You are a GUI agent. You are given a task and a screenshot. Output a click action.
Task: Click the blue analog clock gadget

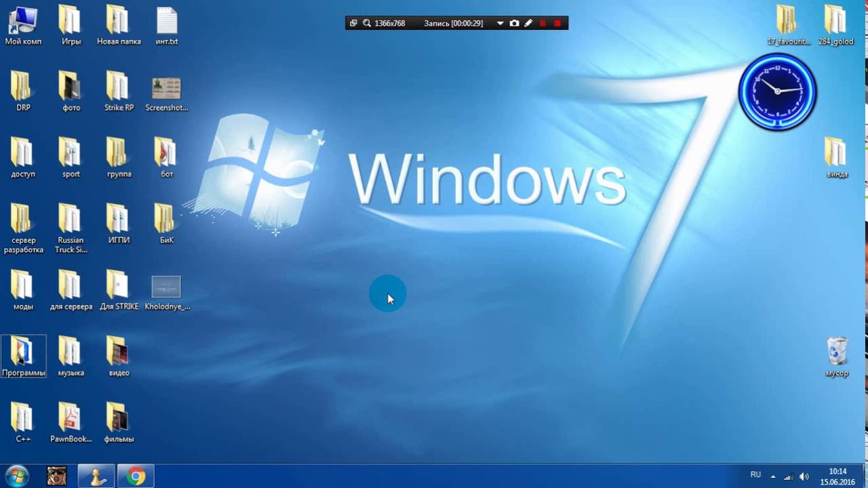(777, 91)
